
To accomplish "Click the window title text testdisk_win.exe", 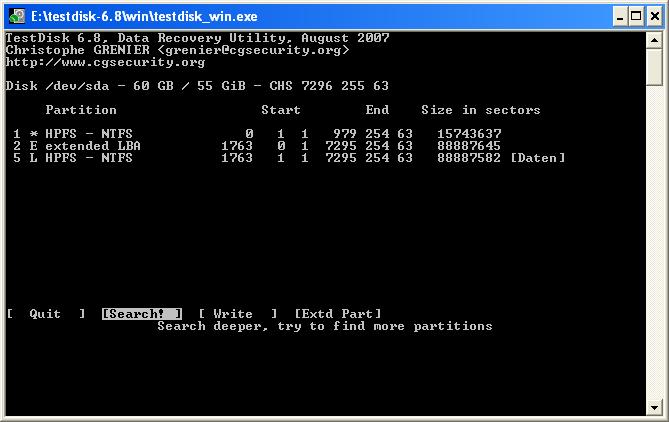I will [x=144, y=17].
